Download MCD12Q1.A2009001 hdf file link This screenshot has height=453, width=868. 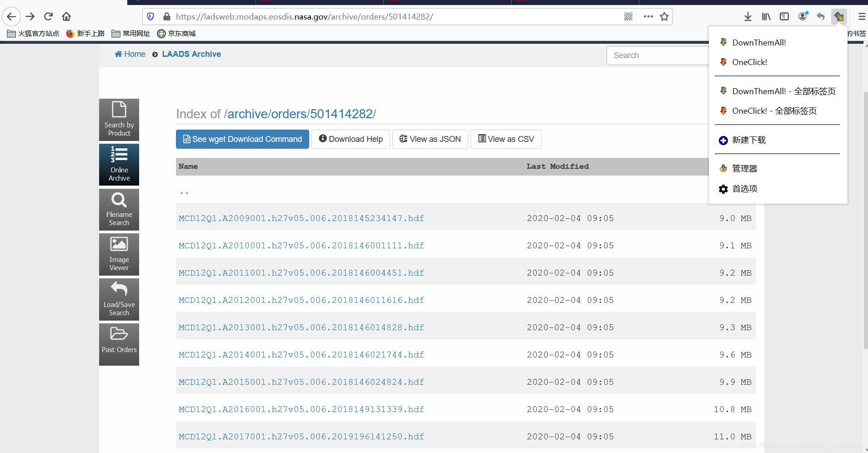pos(301,218)
